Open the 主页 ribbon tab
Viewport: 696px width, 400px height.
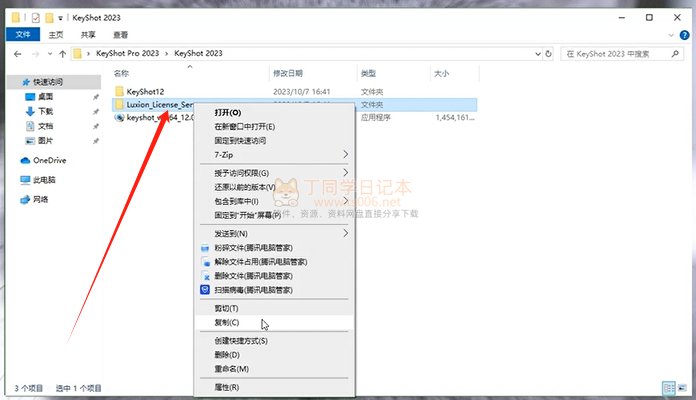pos(56,35)
